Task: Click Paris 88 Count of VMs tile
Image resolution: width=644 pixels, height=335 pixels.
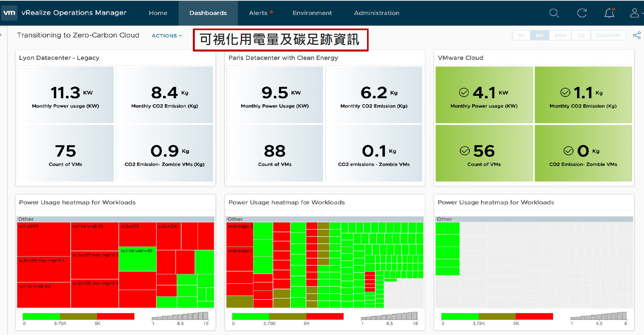Action: pyautogui.click(x=275, y=153)
